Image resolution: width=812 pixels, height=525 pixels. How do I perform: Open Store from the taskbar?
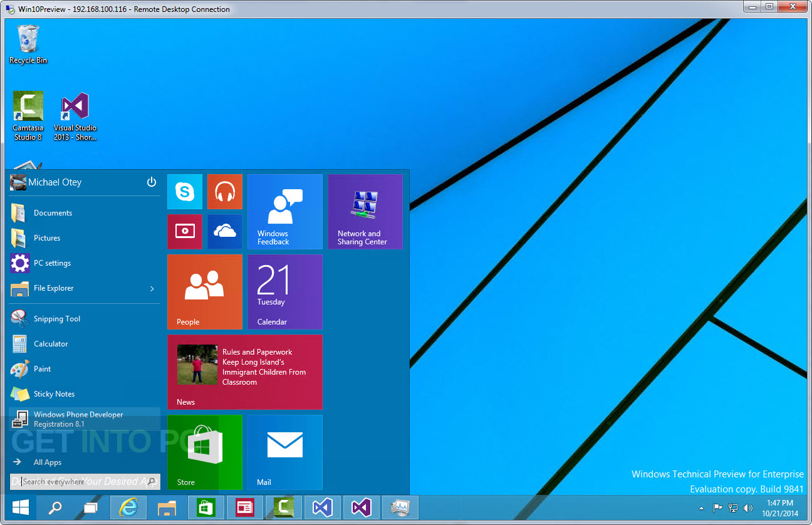[x=206, y=507]
